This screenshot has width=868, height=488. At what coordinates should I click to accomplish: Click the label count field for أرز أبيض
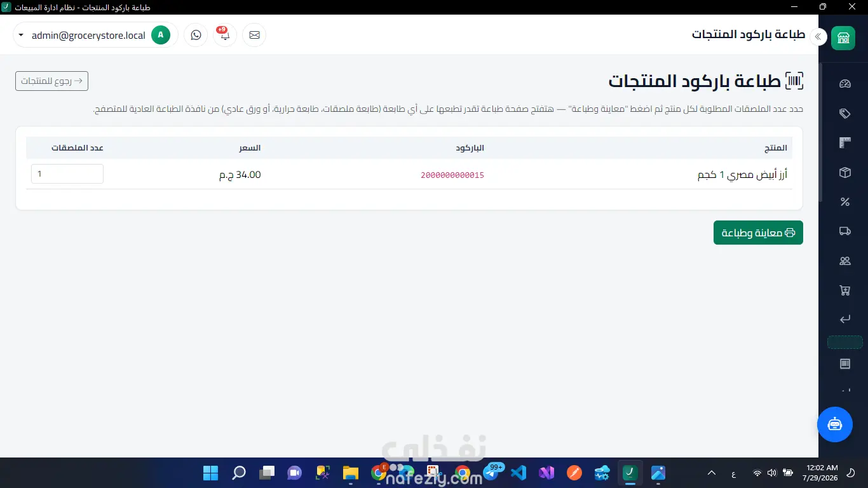[x=67, y=174]
